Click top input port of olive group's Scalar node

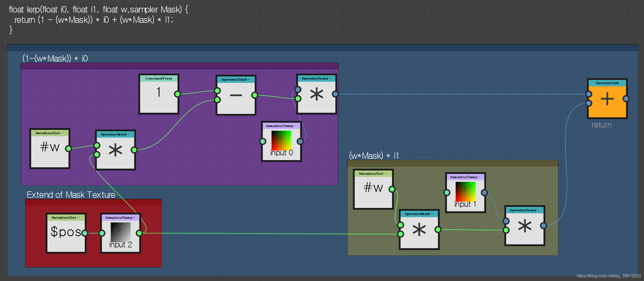point(506,221)
